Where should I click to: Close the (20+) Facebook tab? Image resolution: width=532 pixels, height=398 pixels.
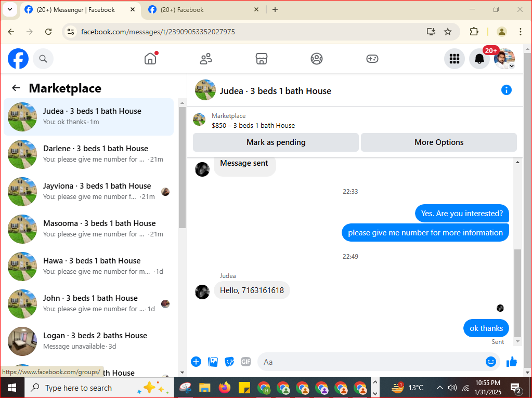coord(256,9)
